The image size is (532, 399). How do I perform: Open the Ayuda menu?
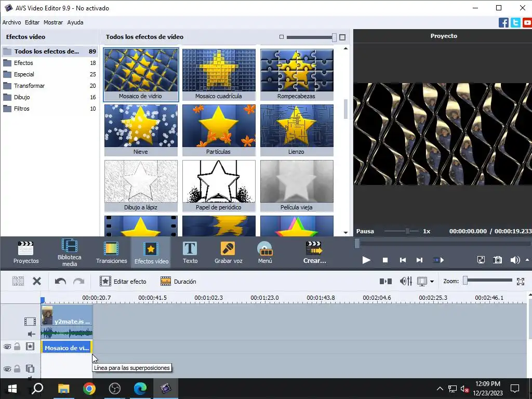(75, 22)
